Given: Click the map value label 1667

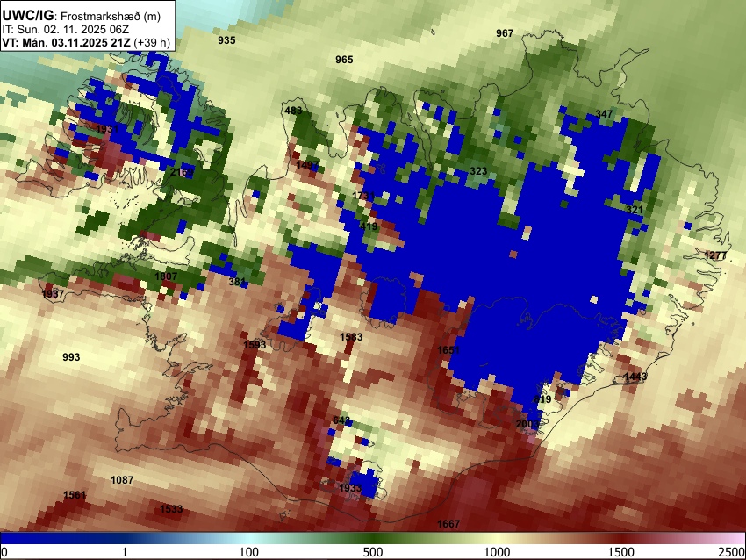Looking at the screenshot, I should (448, 524).
